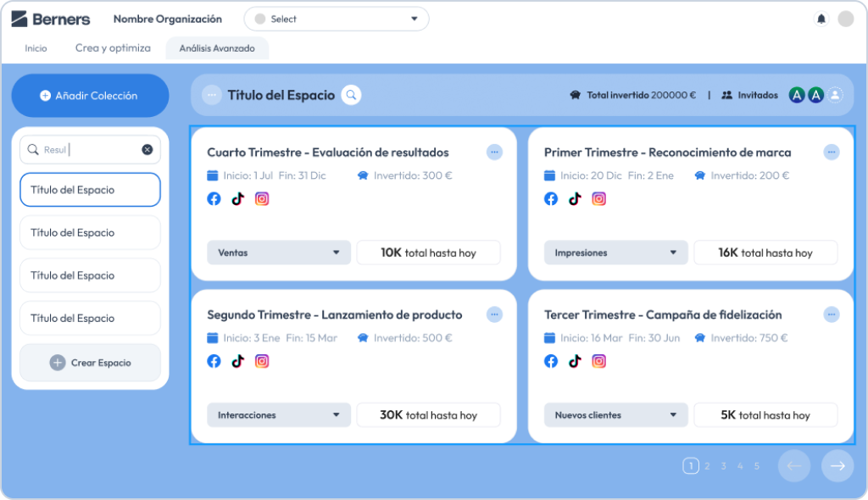Open the Impresiones metric dropdown
Image resolution: width=868 pixels, height=500 pixels.
(x=615, y=253)
